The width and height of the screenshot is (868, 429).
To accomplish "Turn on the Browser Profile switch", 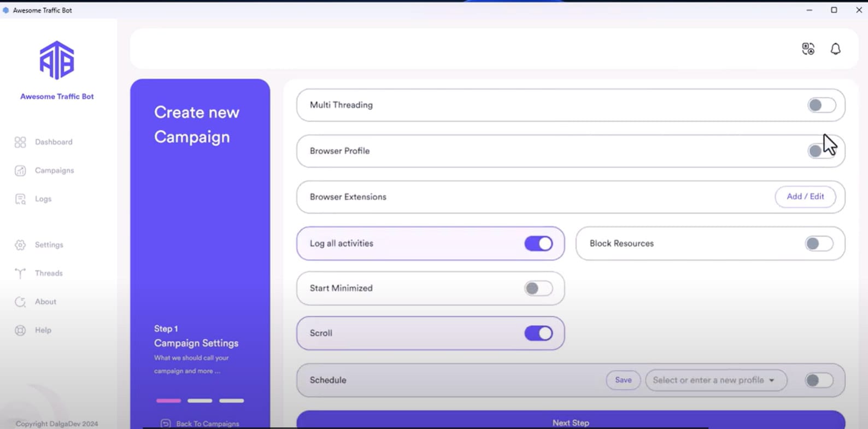I will [822, 151].
